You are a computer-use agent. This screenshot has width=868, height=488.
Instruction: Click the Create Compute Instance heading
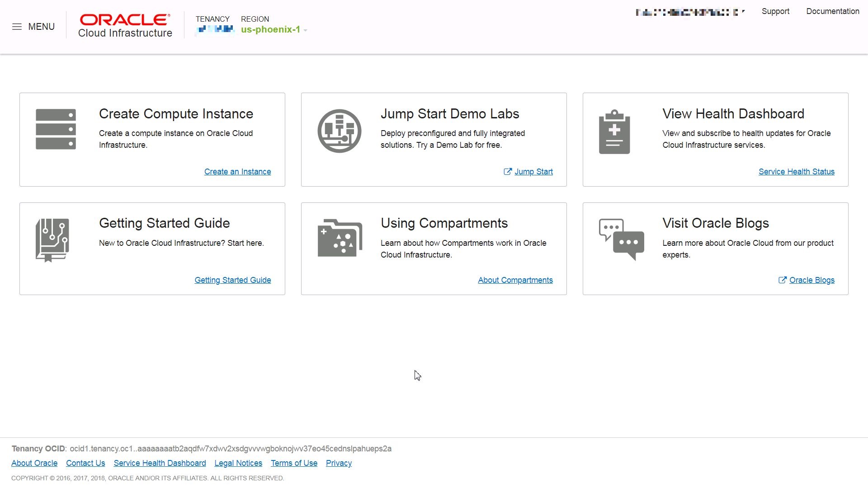click(x=176, y=114)
